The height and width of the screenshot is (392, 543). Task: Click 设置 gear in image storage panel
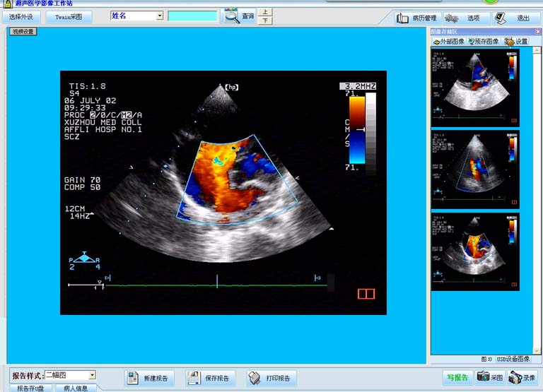pos(516,42)
